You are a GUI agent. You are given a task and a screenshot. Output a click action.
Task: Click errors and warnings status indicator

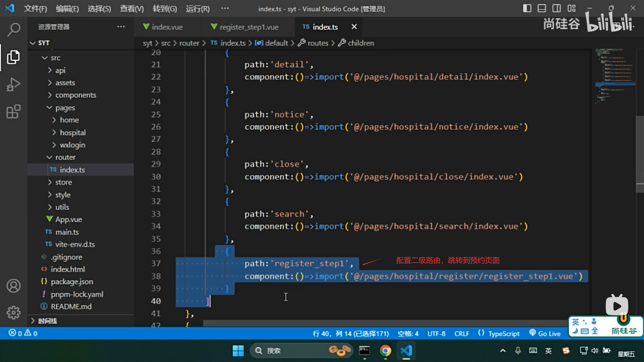[23, 333]
